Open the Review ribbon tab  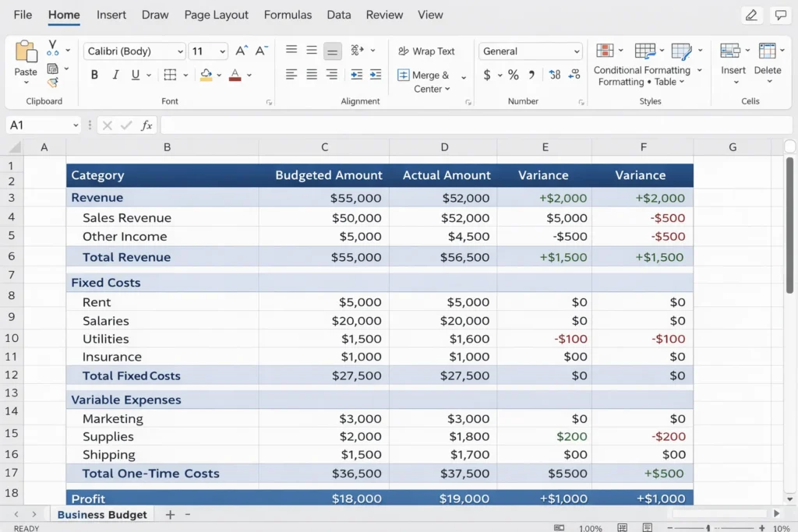coord(384,15)
